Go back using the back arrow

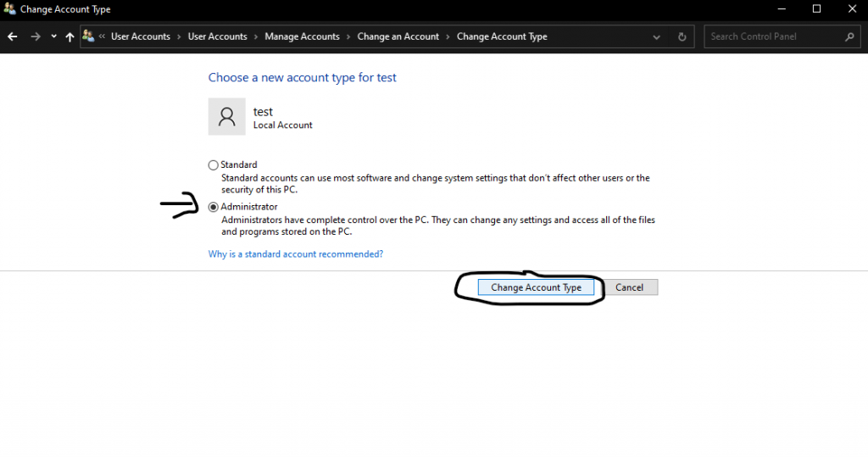(x=12, y=36)
